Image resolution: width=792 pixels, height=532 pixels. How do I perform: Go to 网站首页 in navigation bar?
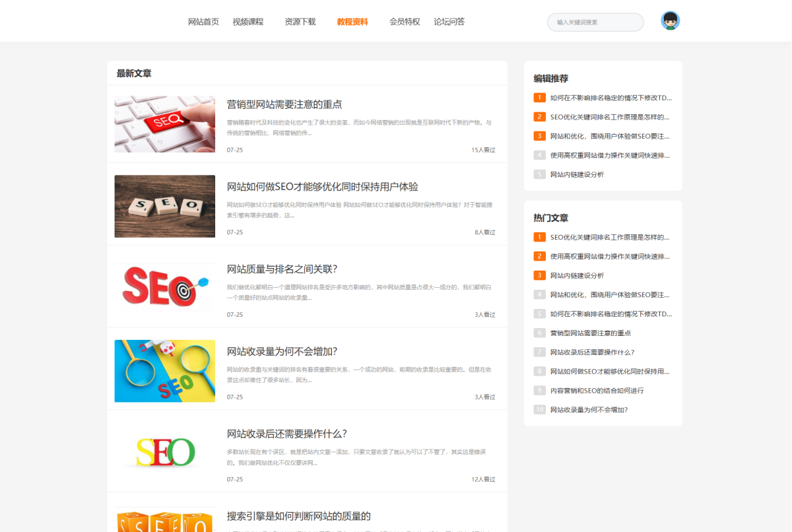(203, 22)
